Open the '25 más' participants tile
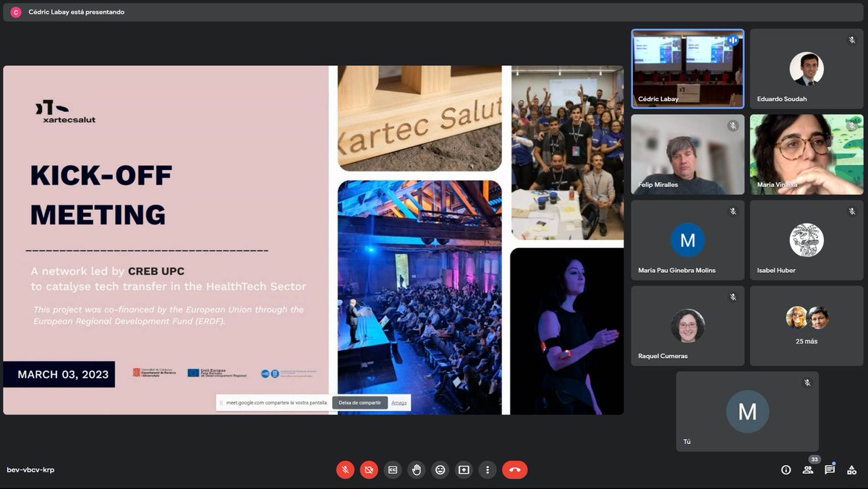Viewport: 868px width, 489px height. 807,326
